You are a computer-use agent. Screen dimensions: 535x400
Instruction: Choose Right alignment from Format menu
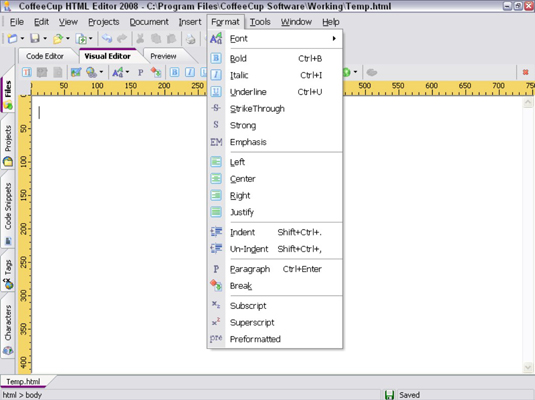275,196
